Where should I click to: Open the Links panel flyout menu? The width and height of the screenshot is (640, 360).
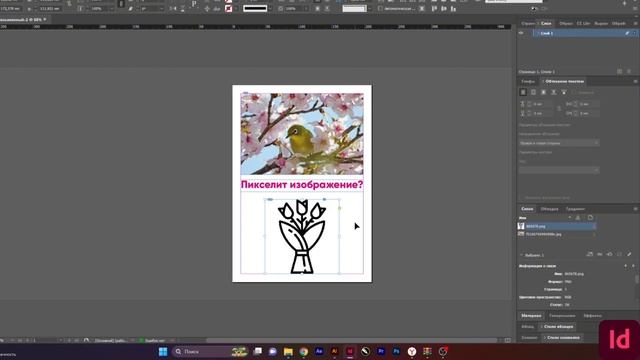[635, 209]
